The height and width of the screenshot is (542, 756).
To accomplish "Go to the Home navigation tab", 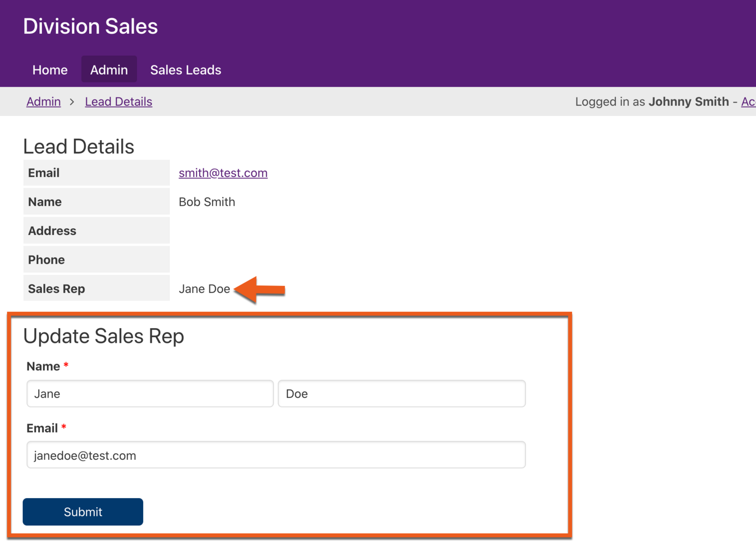I will (x=50, y=70).
